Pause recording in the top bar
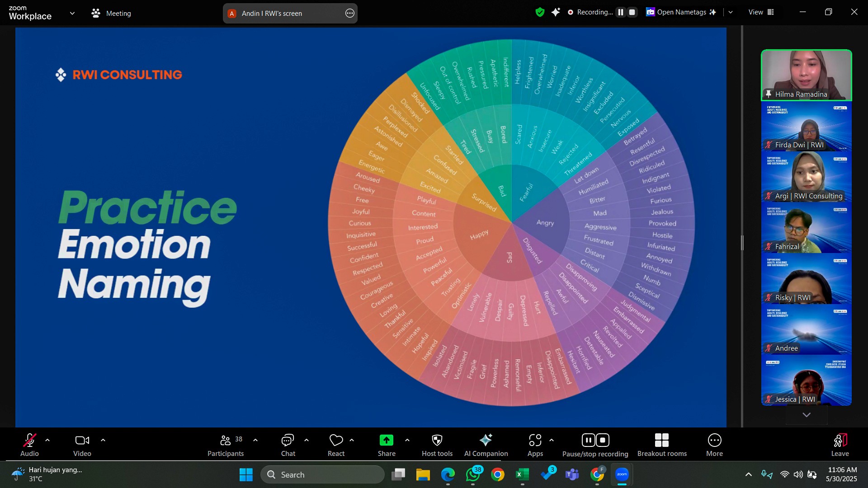The width and height of the screenshot is (868, 488). (x=621, y=12)
